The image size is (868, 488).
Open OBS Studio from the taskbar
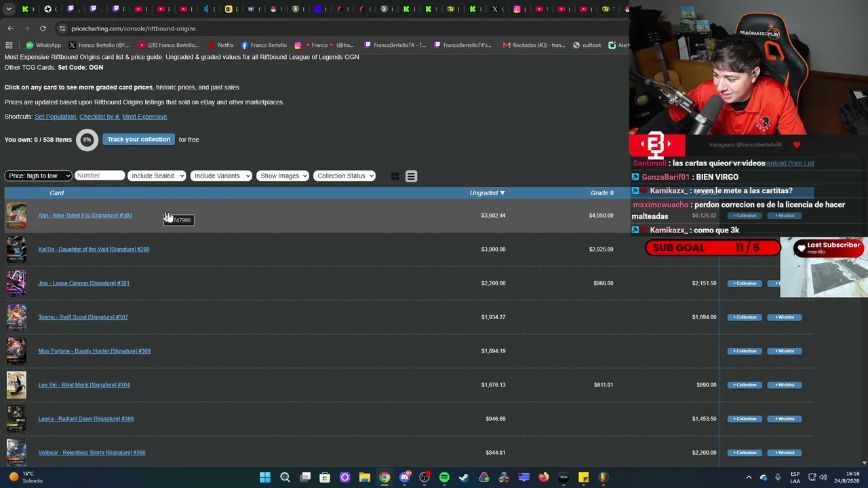(425, 477)
